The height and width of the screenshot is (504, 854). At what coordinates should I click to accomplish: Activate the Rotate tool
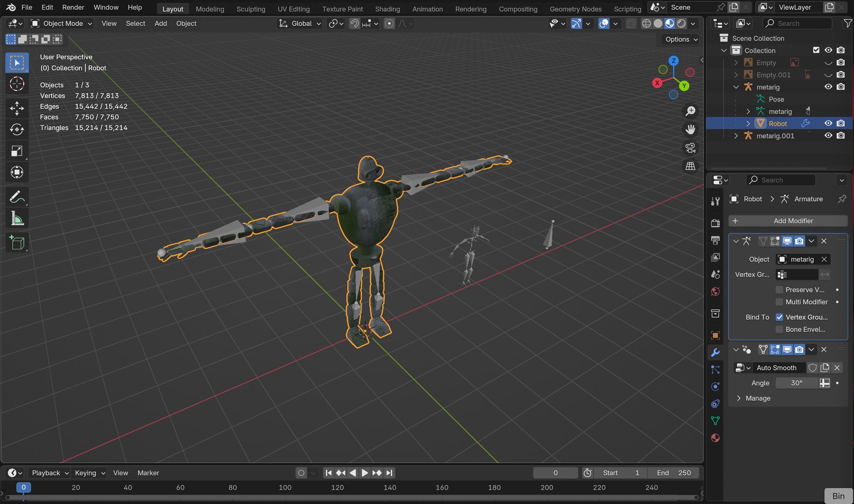(x=17, y=129)
